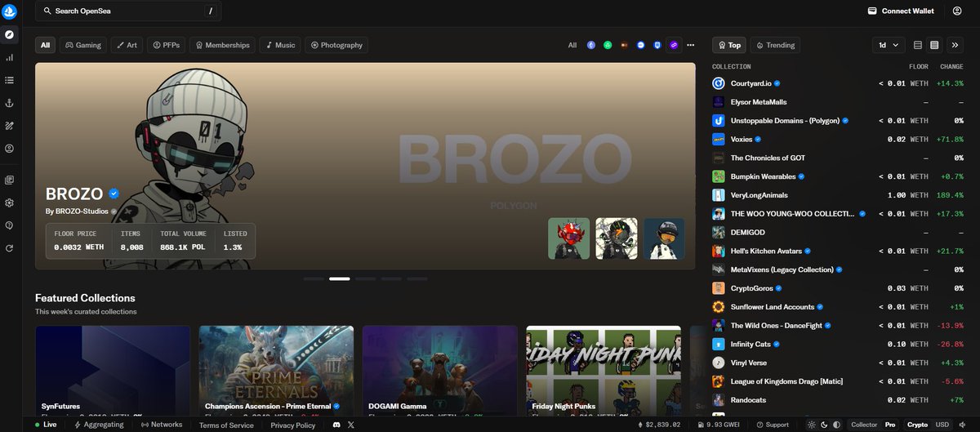Filter by the blue Base chain icon

tap(641, 45)
